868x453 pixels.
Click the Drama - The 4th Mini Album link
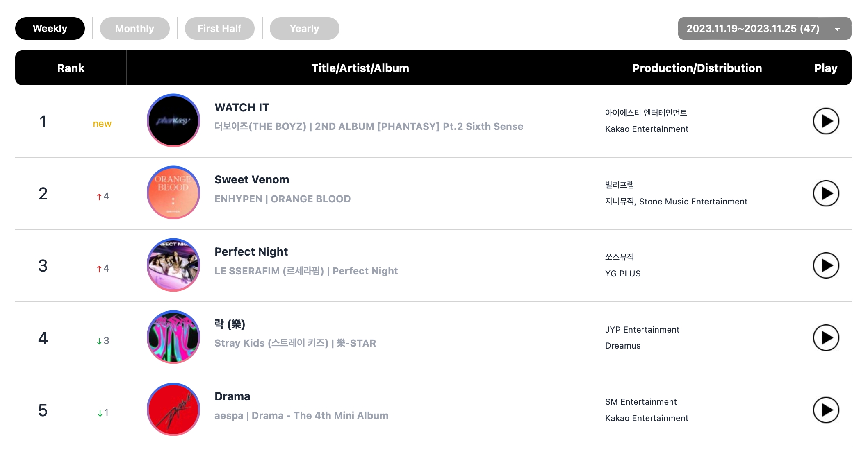click(x=320, y=416)
